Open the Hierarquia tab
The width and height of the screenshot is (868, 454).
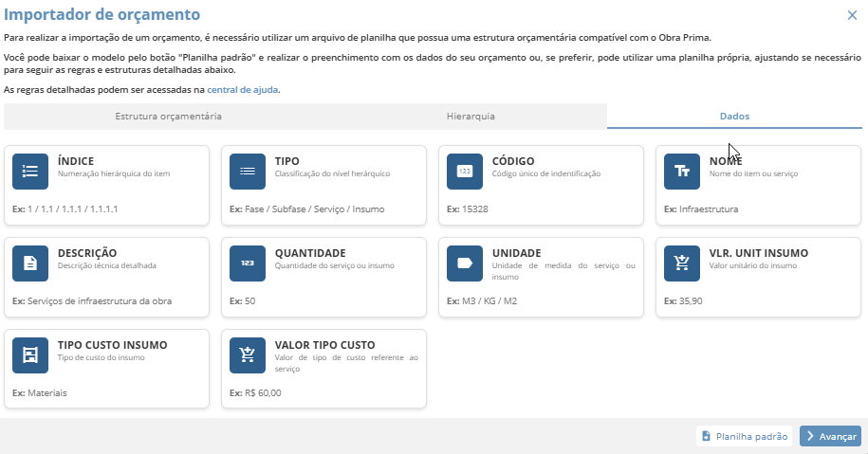471,117
